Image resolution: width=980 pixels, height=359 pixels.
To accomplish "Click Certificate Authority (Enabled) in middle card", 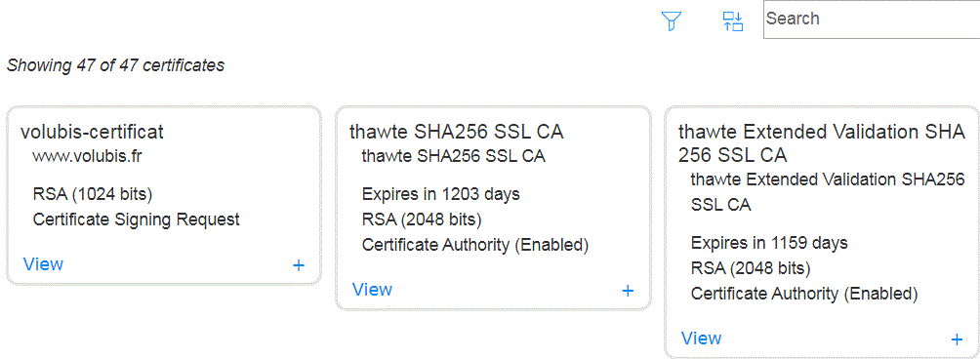I will click(x=475, y=246).
